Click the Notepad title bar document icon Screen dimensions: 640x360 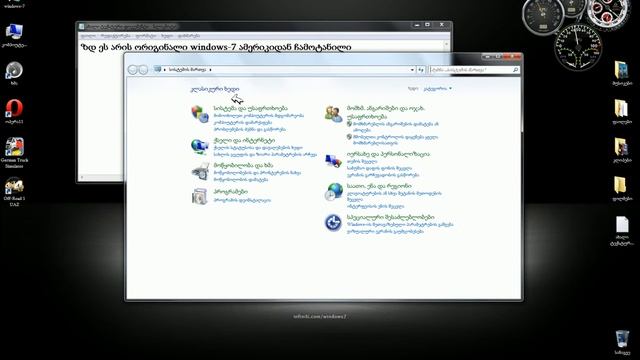coord(82,27)
